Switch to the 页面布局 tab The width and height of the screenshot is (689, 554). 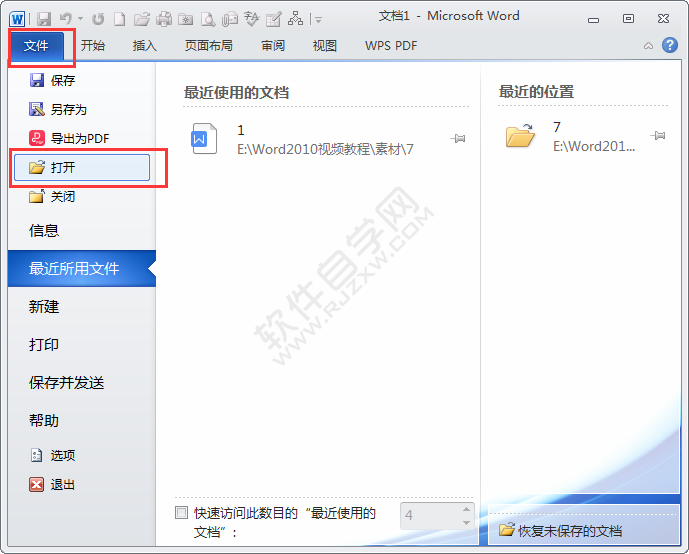pyautogui.click(x=209, y=45)
